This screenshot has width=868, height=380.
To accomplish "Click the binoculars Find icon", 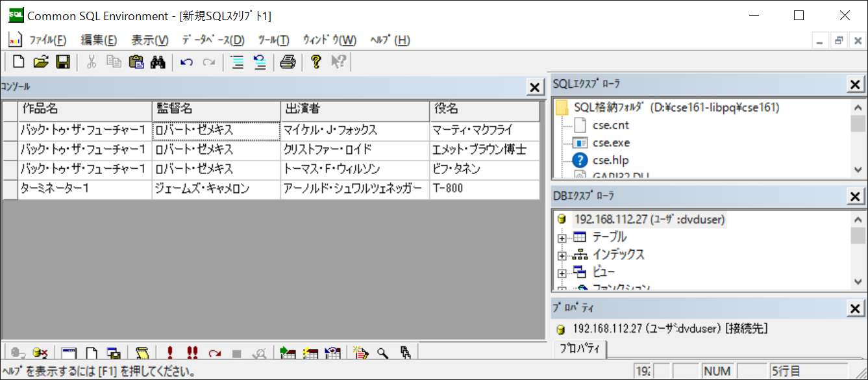I will pyautogui.click(x=158, y=62).
